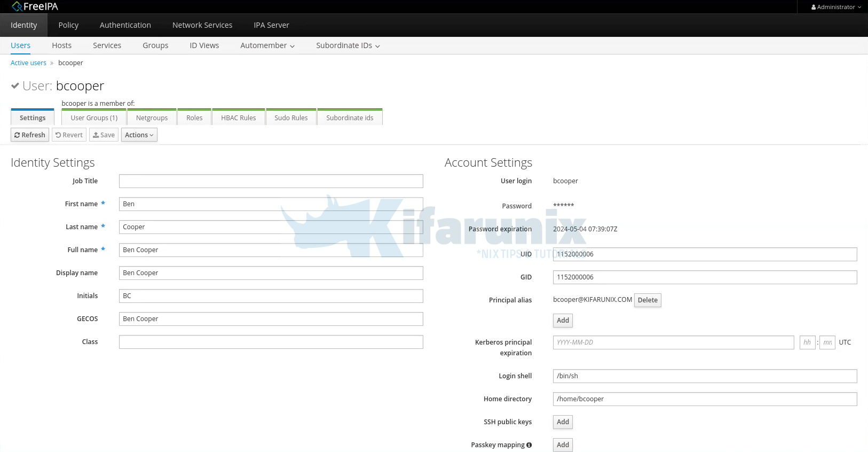Open the Administrator user menu
Viewport: 868px width, 452px height.
coord(836,7)
